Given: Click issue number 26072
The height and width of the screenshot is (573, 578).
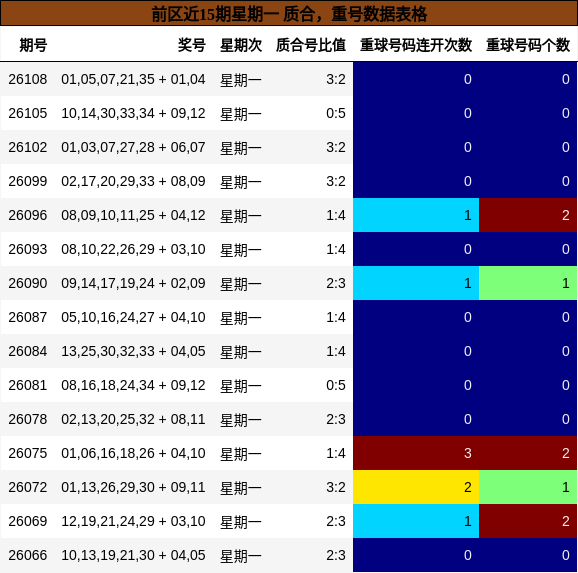Looking at the screenshot, I should (28, 487).
